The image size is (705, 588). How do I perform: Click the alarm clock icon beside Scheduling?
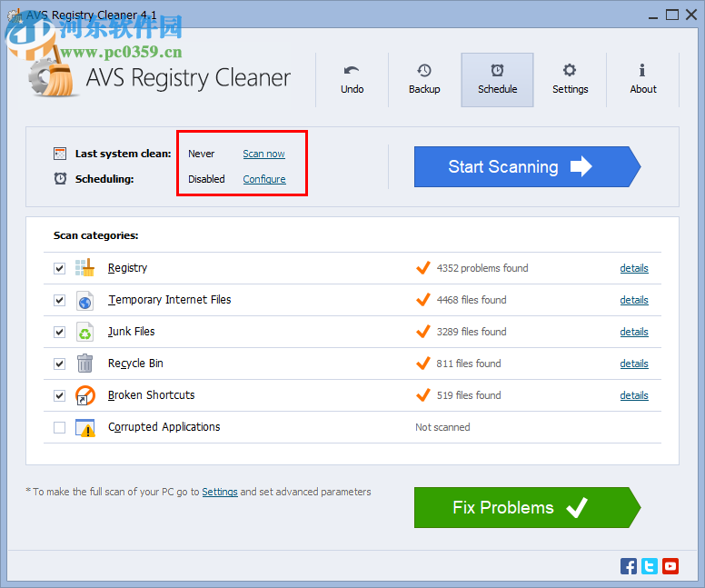(60, 179)
